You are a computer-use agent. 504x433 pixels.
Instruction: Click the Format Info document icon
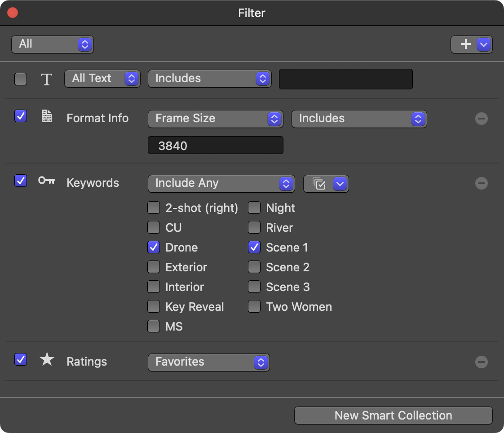click(47, 116)
